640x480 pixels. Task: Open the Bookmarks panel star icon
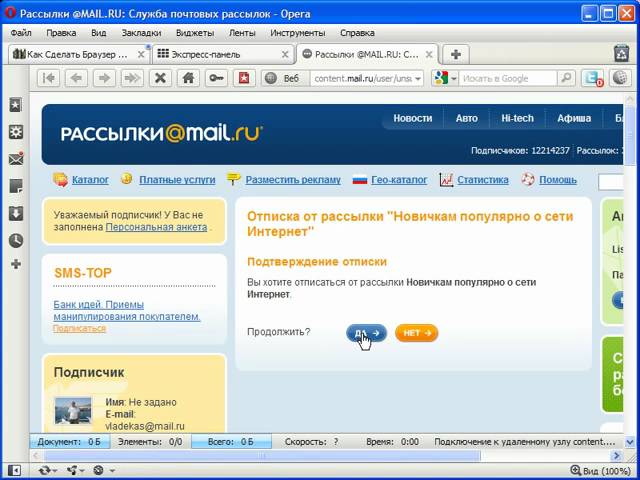(x=15, y=104)
